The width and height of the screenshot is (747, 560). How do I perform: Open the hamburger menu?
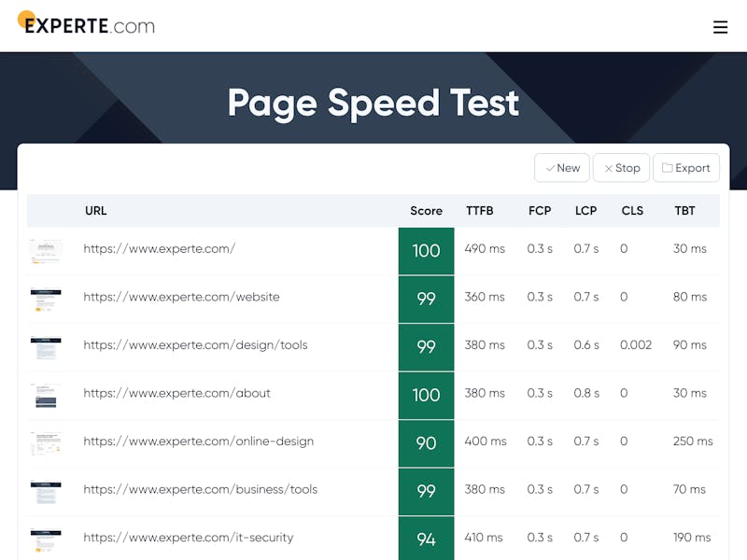point(720,27)
